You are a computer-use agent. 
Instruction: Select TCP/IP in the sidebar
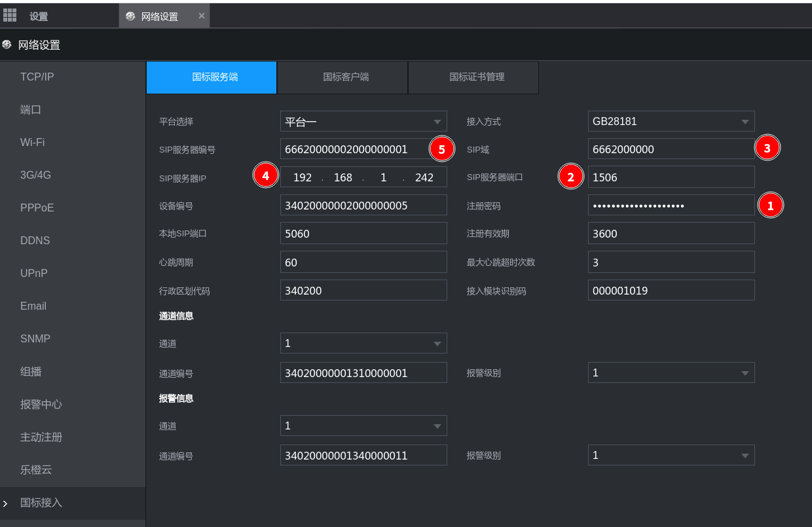click(x=37, y=77)
